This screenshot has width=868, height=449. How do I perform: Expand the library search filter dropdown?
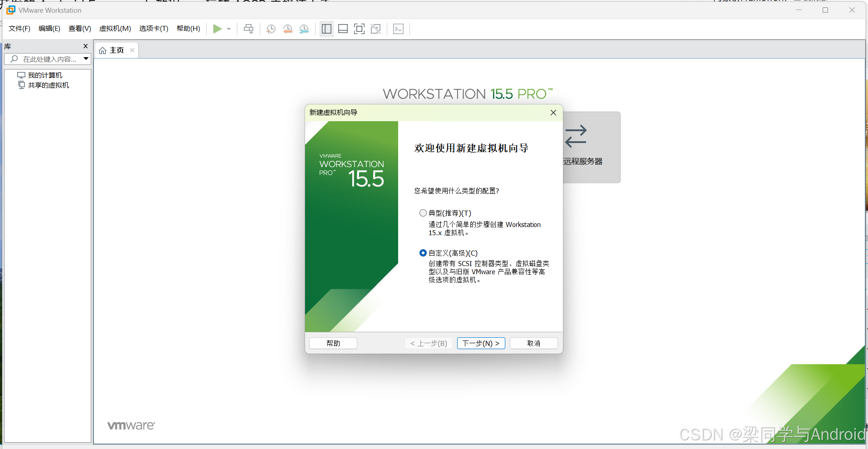[x=86, y=59]
